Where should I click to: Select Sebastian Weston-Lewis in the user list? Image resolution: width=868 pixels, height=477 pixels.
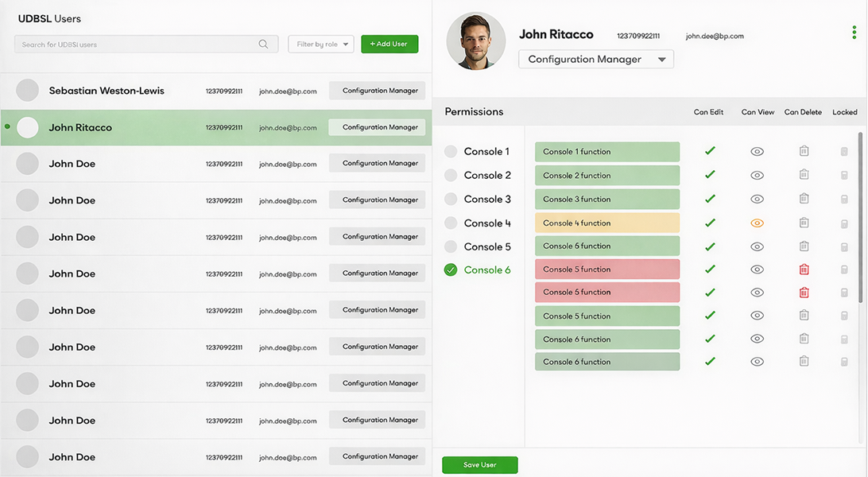point(107,91)
